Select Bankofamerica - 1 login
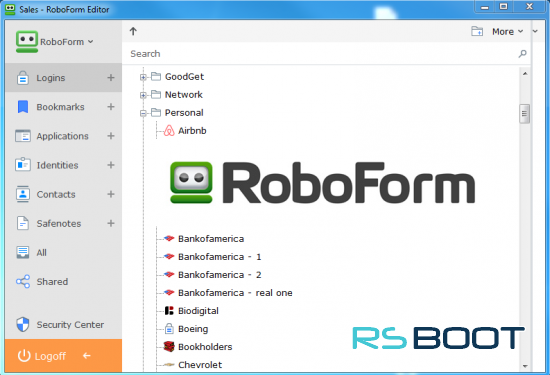The height and width of the screenshot is (375, 550). [x=220, y=257]
